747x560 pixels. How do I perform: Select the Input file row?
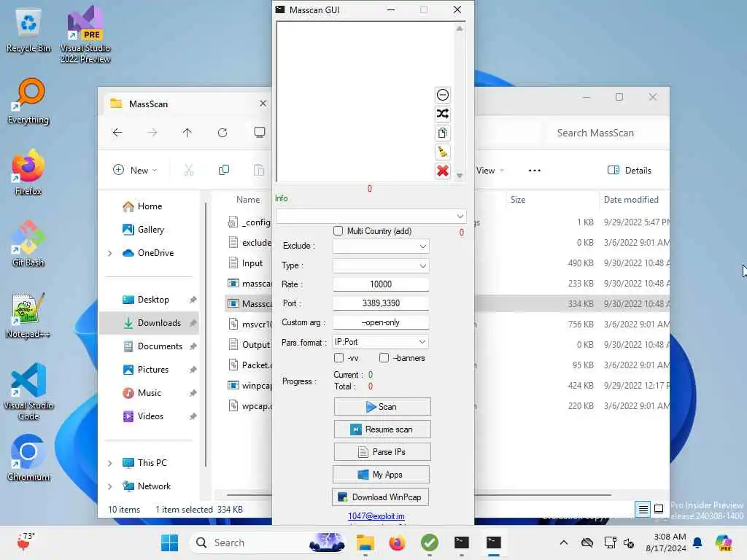249,262
